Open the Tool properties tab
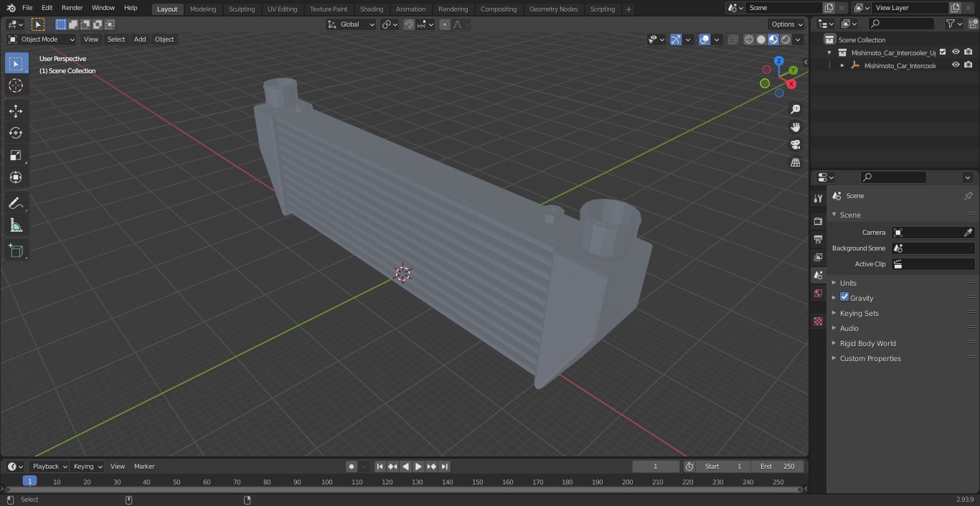 (x=818, y=198)
